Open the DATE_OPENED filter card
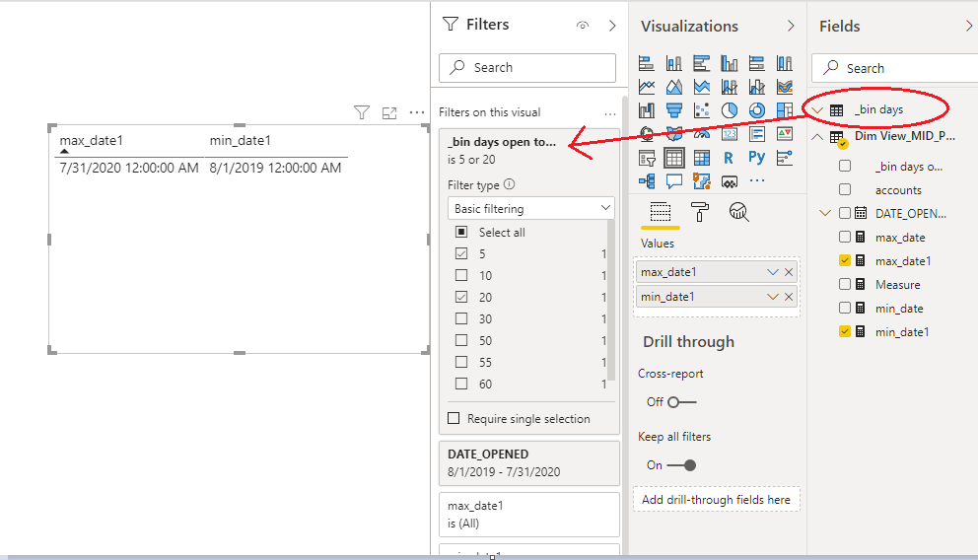This screenshot has height=560, width=978. point(528,463)
